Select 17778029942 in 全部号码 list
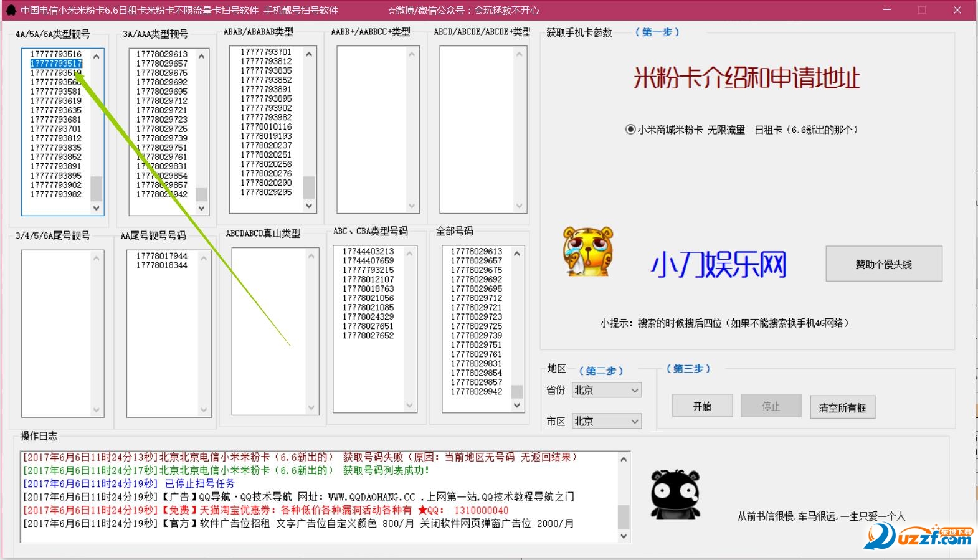The image size is (978, 560). tap(477, 392)
